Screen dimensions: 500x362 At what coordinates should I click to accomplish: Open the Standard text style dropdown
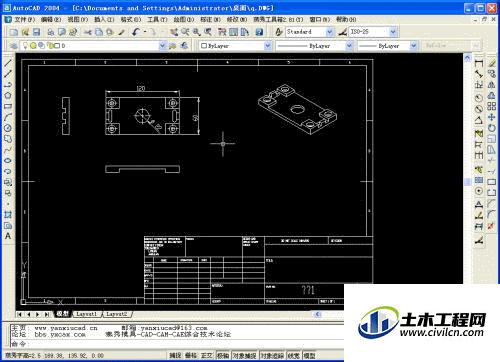(x=329, y=32)
